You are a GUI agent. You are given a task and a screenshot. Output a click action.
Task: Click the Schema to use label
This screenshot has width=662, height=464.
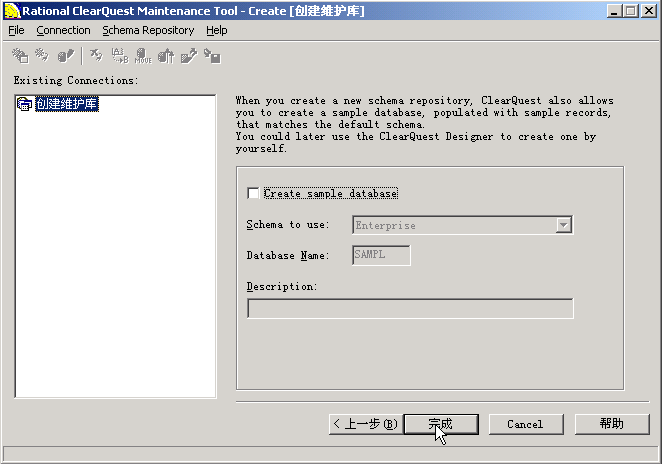pyautogui.click(x=288, y=225)
